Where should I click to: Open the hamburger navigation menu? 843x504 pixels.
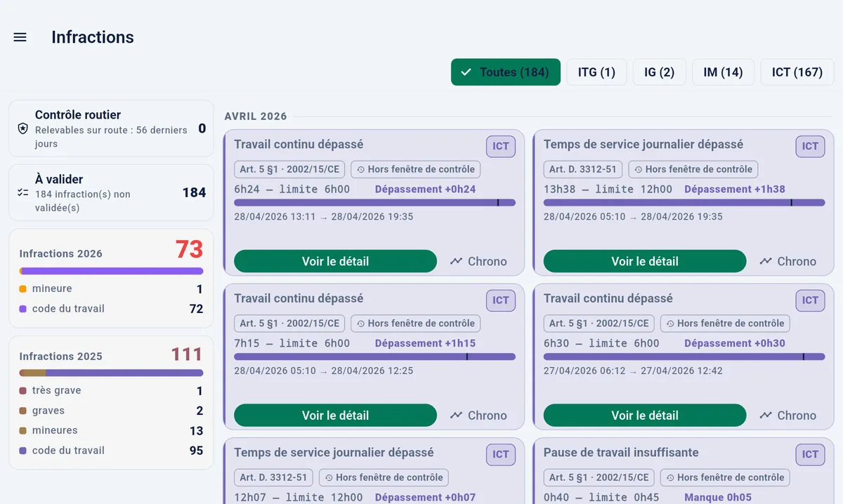20,37
